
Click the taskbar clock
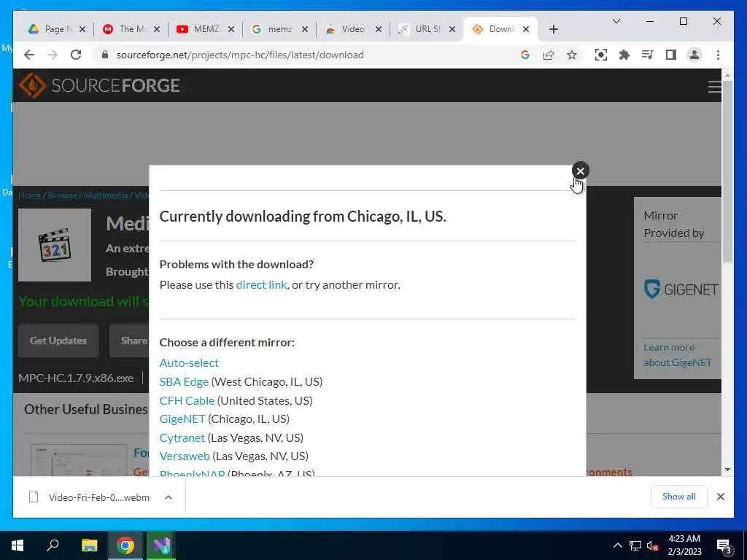[x=684, y=545]
